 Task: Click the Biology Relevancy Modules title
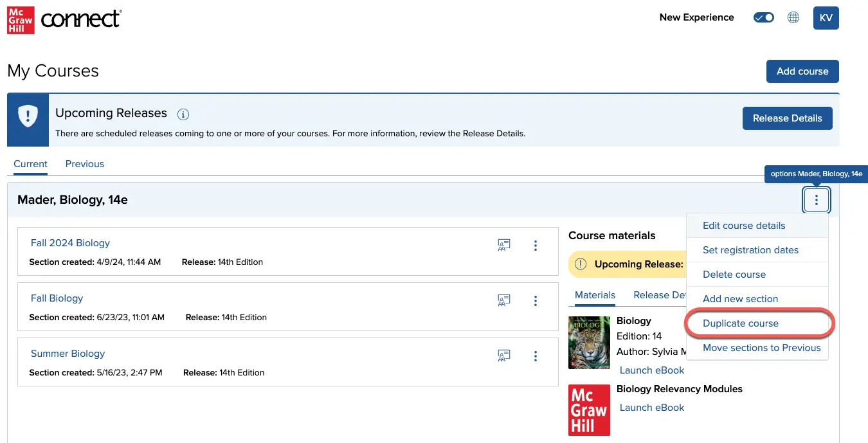pyautogui.click(x=680, y=389)
